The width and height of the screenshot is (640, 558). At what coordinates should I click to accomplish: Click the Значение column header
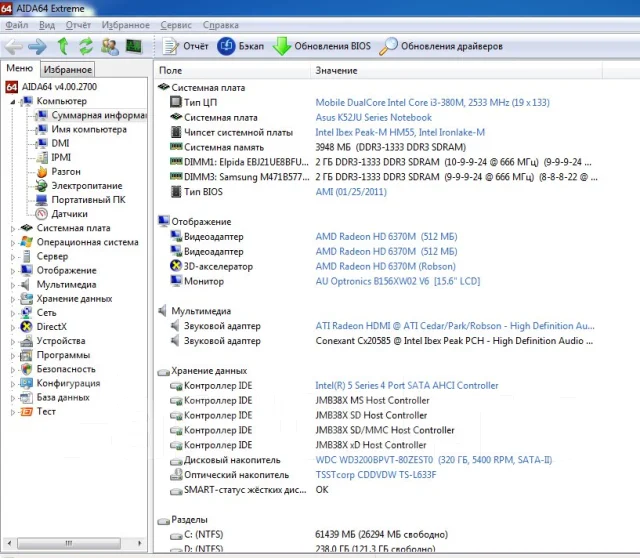456,71
